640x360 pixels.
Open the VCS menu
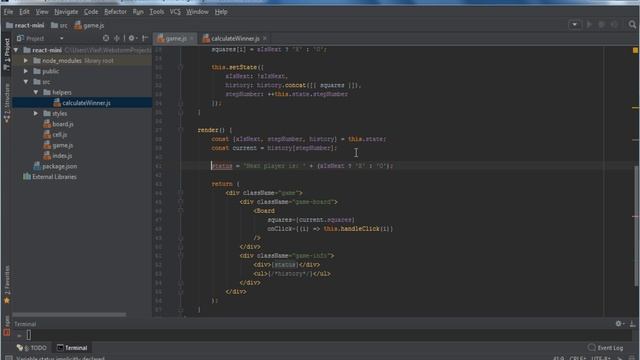point(175,12)
